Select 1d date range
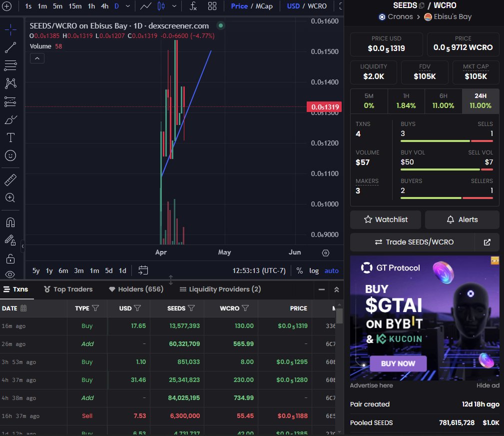This screenshot has width=504, height=436. 122,270
